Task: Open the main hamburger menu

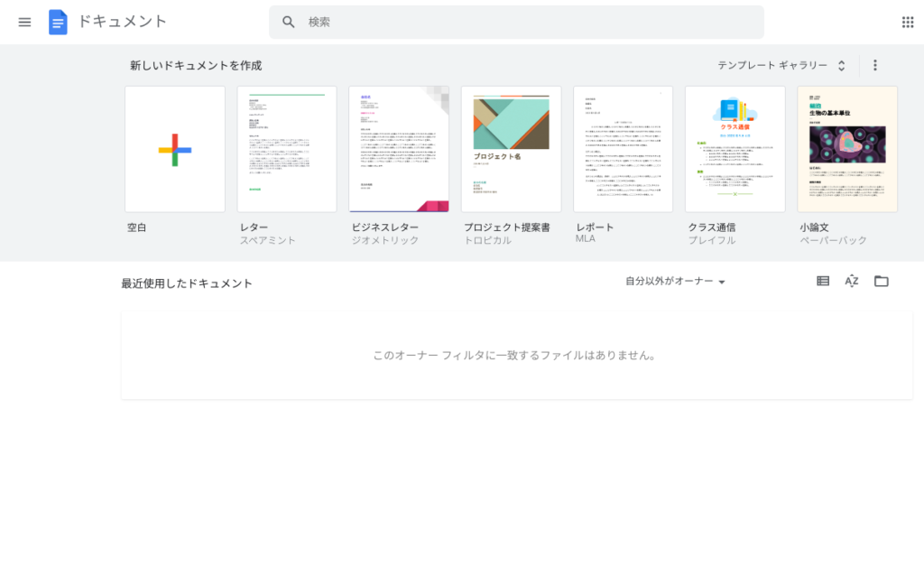Action: point(24,22)
